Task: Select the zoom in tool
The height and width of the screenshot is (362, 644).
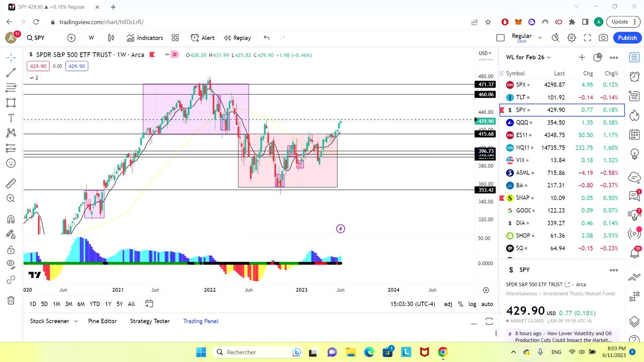Action: [11, 199]
